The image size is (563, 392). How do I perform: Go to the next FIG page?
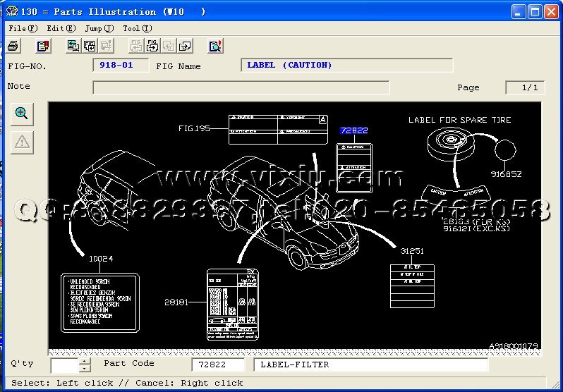tap(152, 47)
